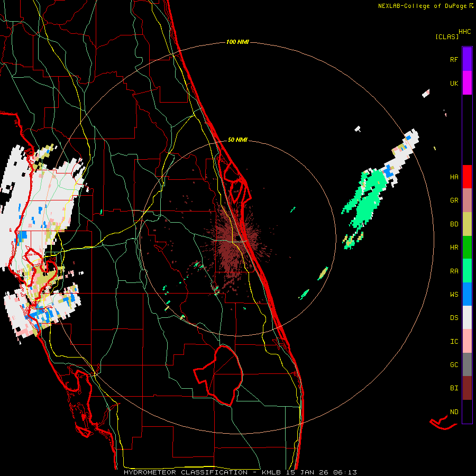
Task: Click the blue WS legend swatch
Action: point(467,294)
